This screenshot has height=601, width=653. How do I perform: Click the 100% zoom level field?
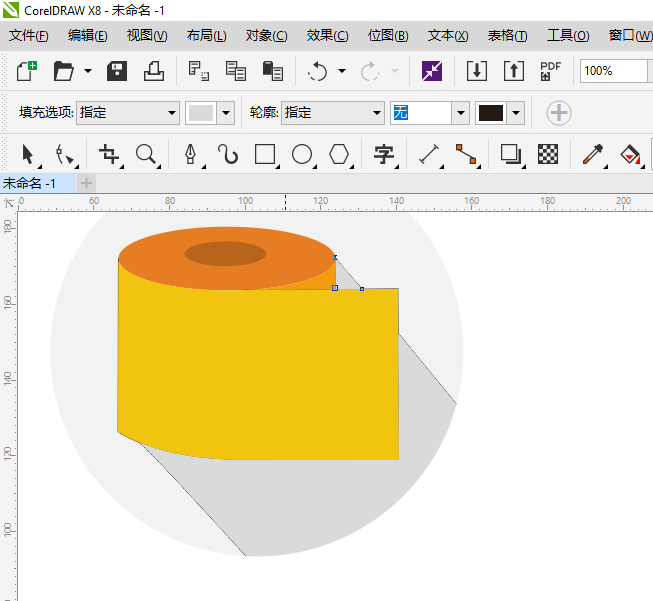click(612, 71)
